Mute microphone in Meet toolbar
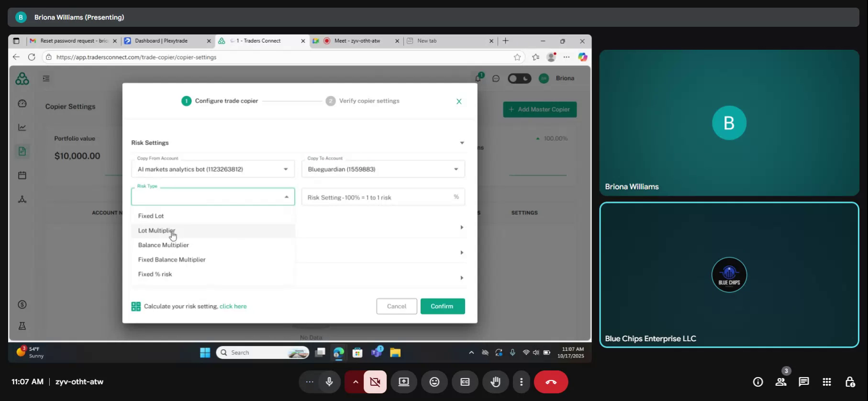 (329, 382)
